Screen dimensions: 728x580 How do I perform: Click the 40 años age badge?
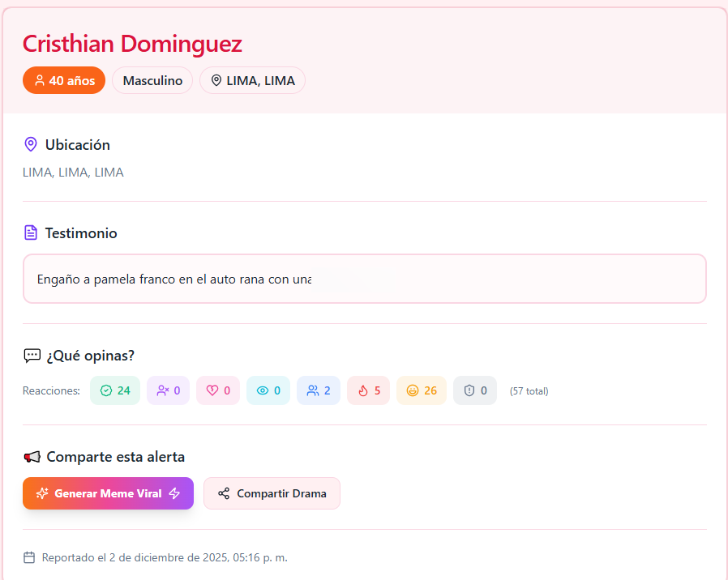click(64, 80)
